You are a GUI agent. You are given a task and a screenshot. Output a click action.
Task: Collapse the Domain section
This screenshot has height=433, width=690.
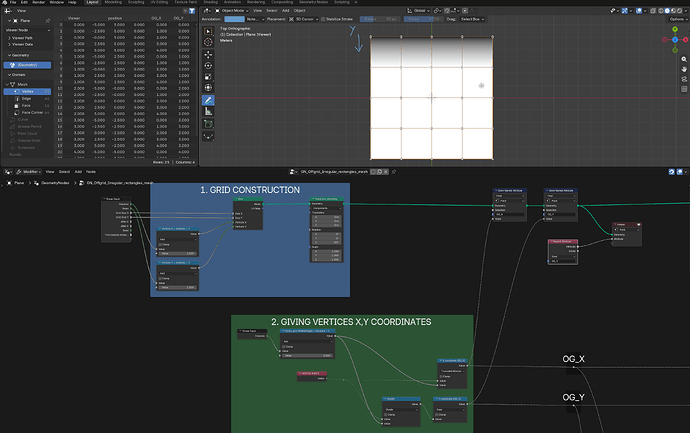pyautogui.click(x=16, y=75)
